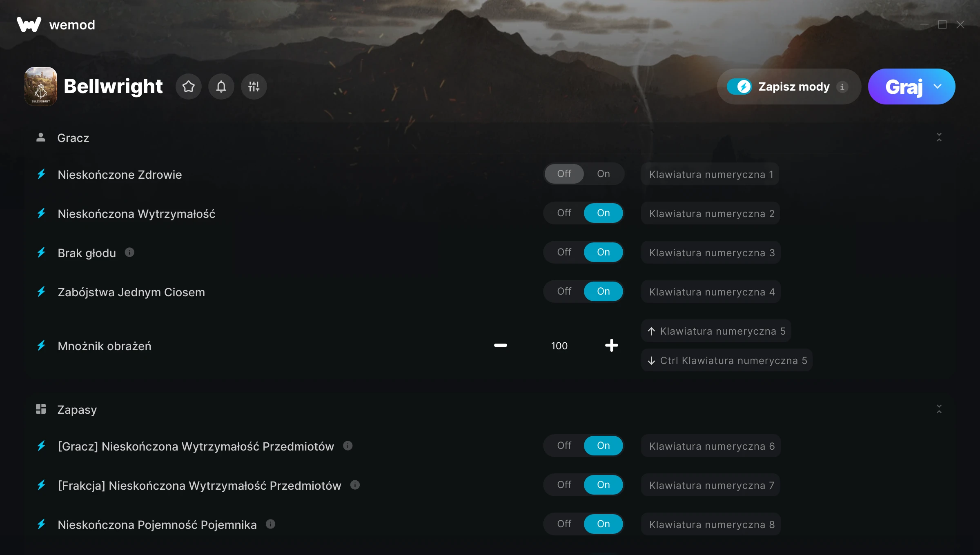The width and height of the screenshot is (980, 555).
Task: Change hotkey Klawiatura numeryczna 3
Action: tap(711, 253)
